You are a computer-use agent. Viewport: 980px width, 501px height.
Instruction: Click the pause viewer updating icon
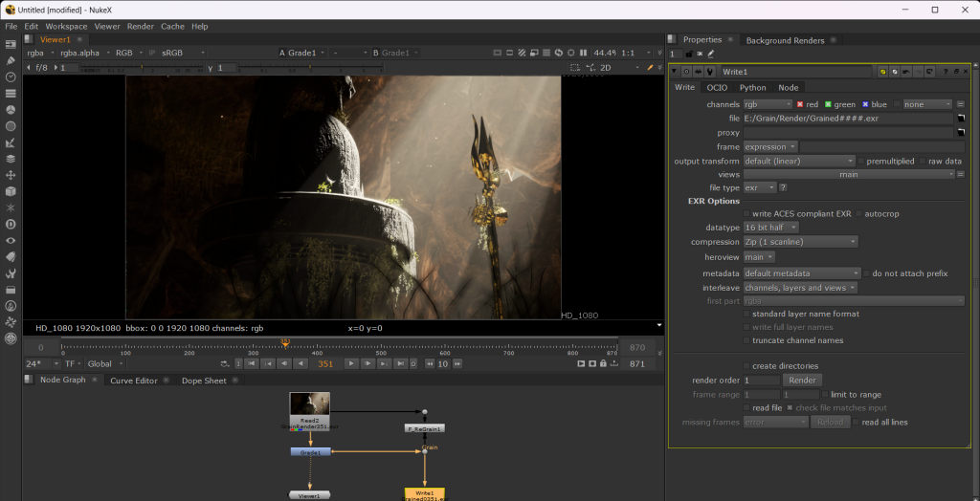pyautogui.click(x=583, y=54)
